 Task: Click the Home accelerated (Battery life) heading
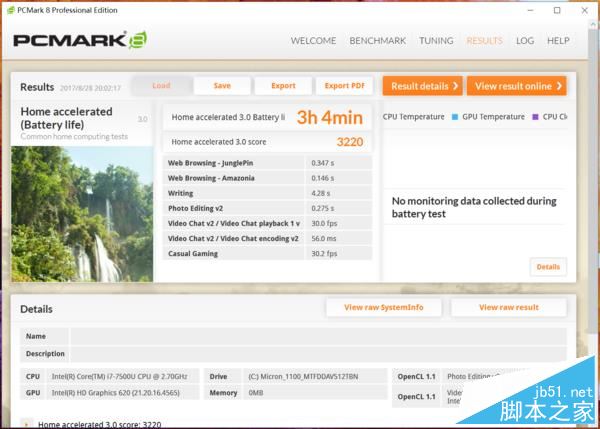click(66, 118)
